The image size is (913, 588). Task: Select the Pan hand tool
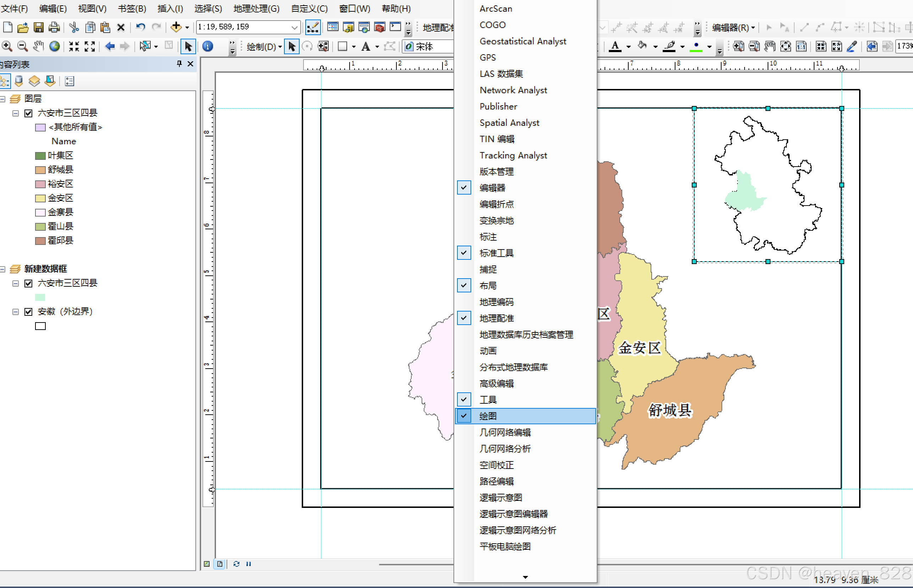coord(38,46)
